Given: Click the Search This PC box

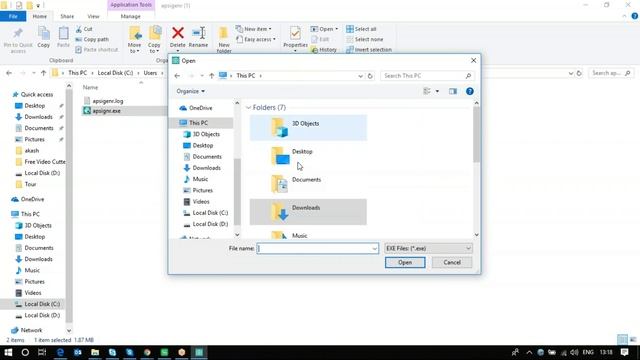Looking at the screenshot, I should click(x=427, y=76).
